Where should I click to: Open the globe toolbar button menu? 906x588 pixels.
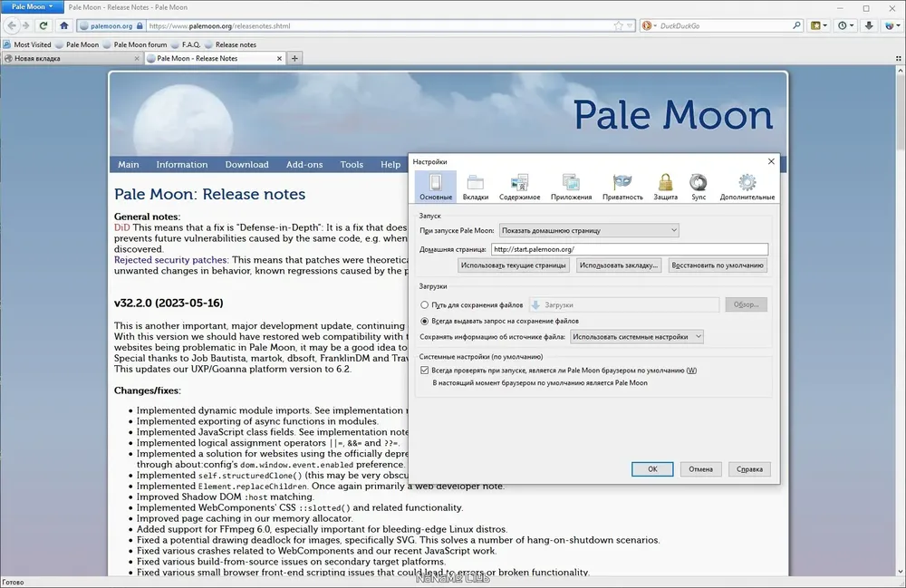pyautogui.click(x=892, y=25)
